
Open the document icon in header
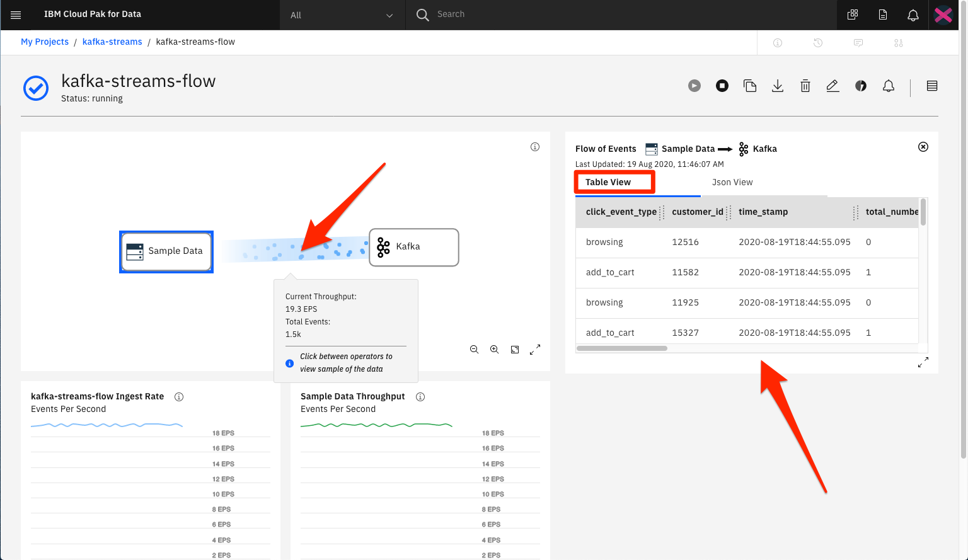click(883, 14)
